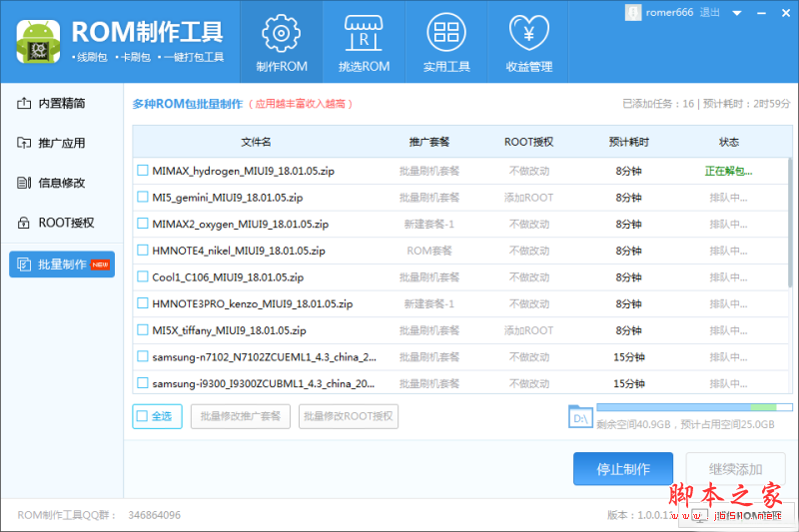Image resolution: width=799 pixels, height=532 pixels.
Task: Click 新建套餐-1 cell in MIMAX2_oxygen row
Action: (429, 224)
